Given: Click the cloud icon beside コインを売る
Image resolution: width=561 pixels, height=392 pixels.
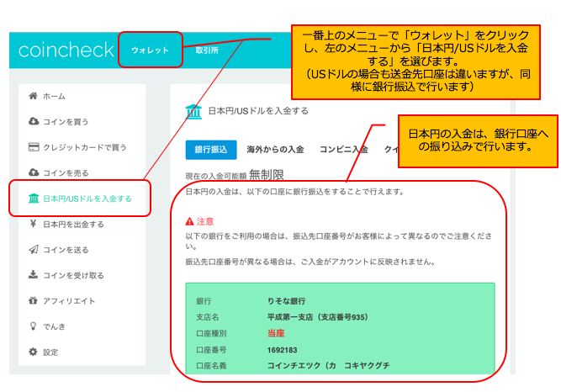Looking at the screenshot, I should pyautogui.click(x=34, y=172).
